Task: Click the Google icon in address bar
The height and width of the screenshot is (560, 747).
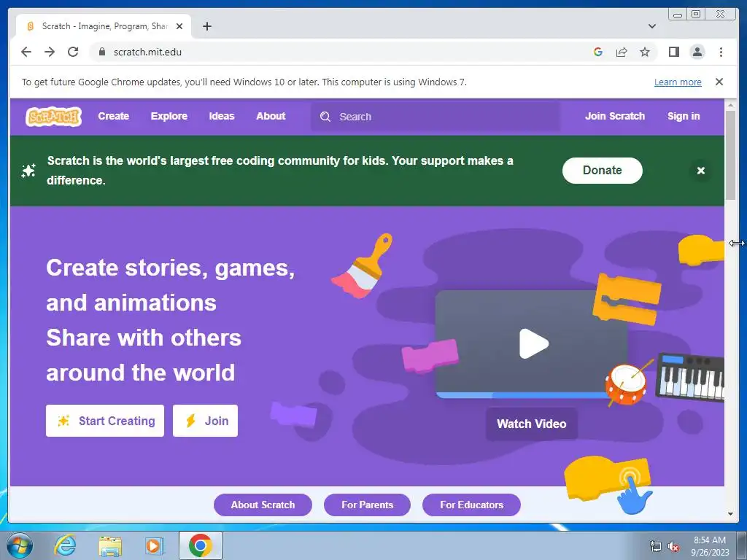Action: [598, 52]
